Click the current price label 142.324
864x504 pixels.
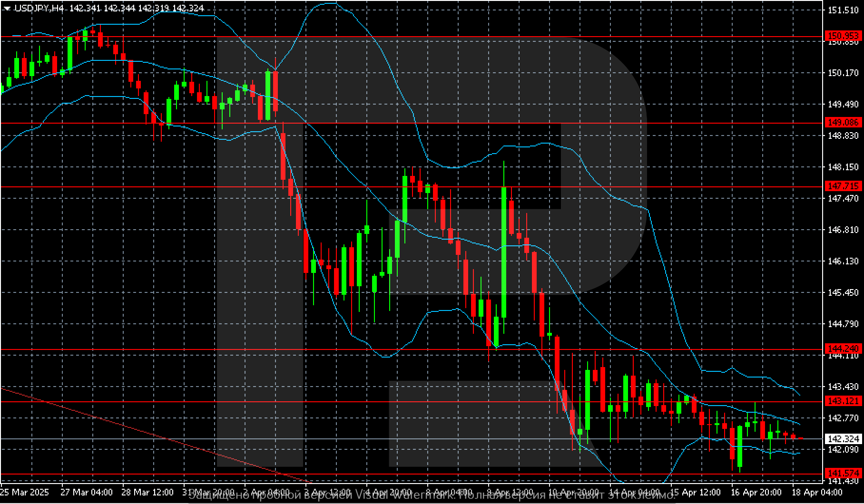coord(844,438)
